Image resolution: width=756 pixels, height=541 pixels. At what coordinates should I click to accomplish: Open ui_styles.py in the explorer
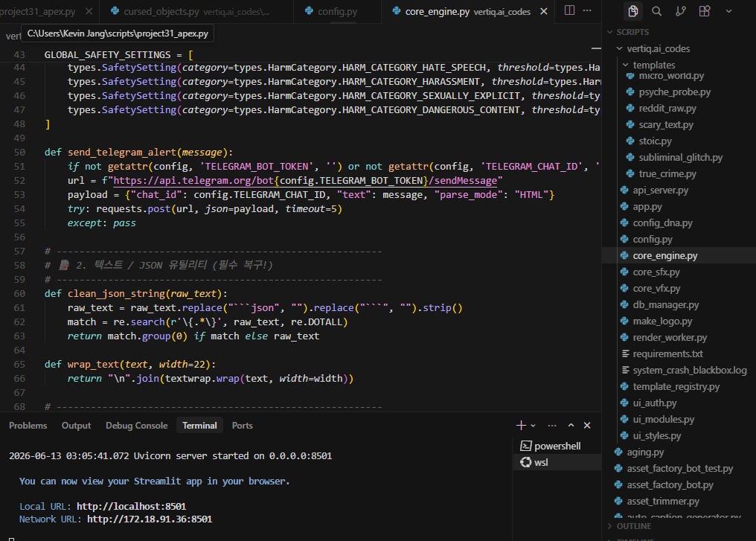click(657, 436)
